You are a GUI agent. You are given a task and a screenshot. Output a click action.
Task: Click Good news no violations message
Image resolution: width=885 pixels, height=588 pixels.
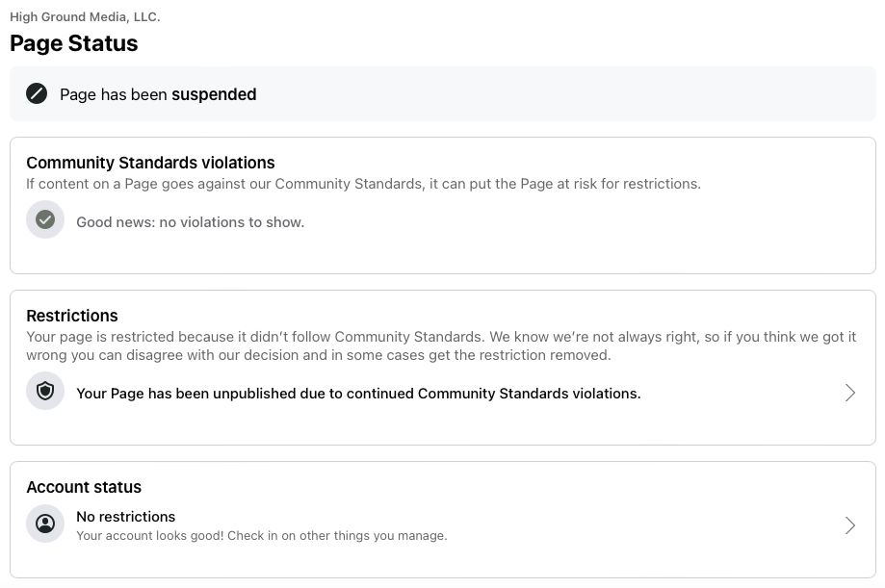(x=190, y=222)
